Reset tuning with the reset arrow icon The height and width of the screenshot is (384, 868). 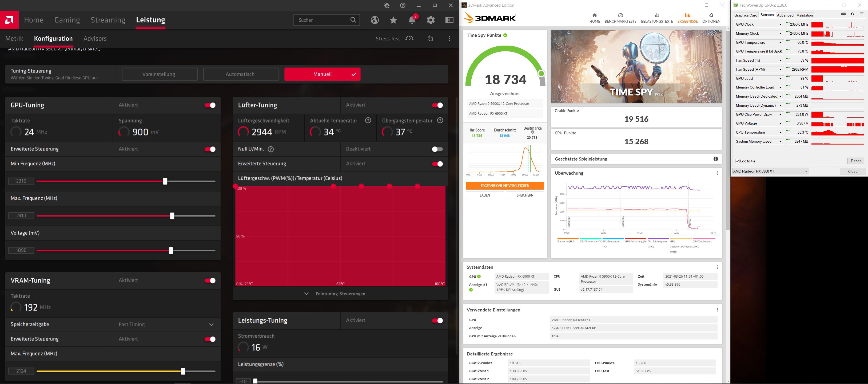click(x=431, y=39)
